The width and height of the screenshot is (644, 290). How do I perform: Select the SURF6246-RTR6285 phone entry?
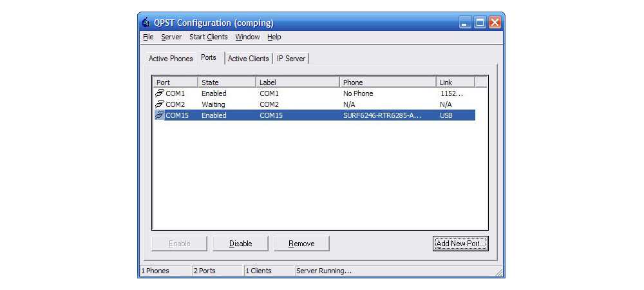click(382, 115)
